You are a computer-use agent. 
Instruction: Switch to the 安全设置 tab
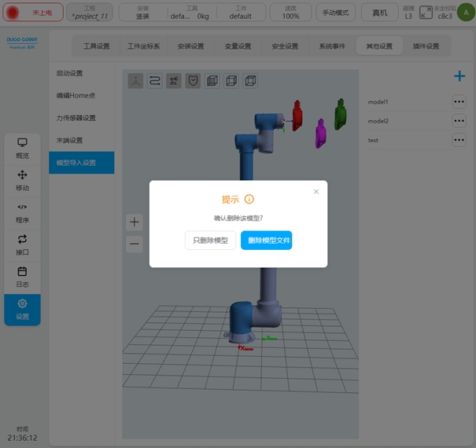click(x=285, y=46)
